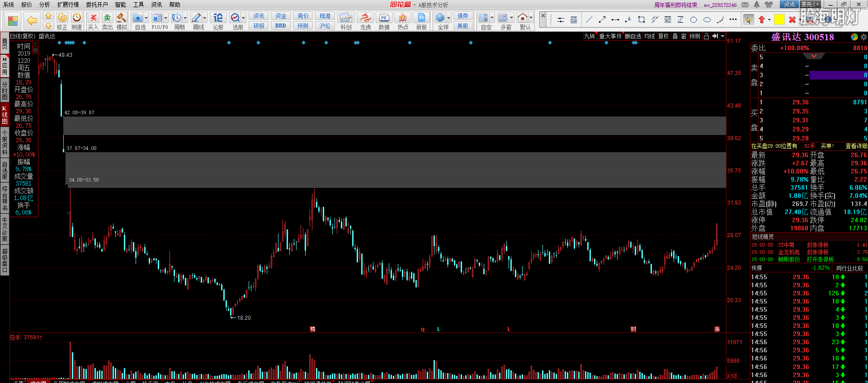Open the 热点 hot topics icon
This screenshot has height=383, width=868.
(403, 21)
